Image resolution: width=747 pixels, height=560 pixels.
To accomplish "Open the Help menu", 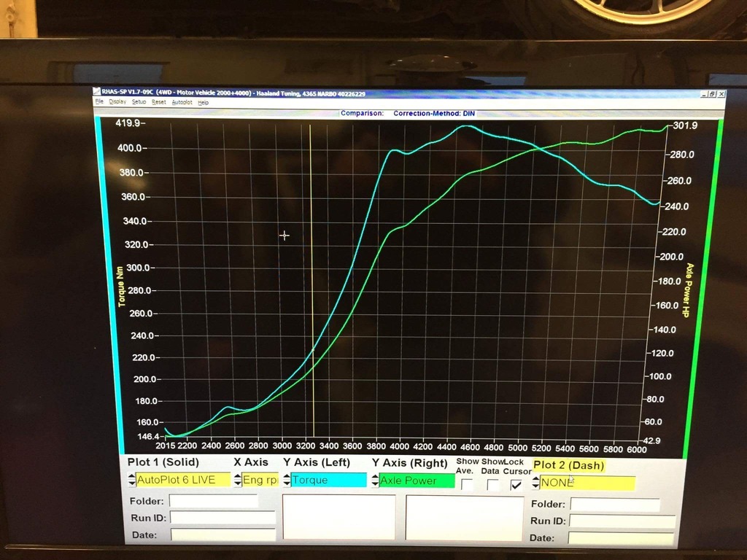I will [204, 102].
